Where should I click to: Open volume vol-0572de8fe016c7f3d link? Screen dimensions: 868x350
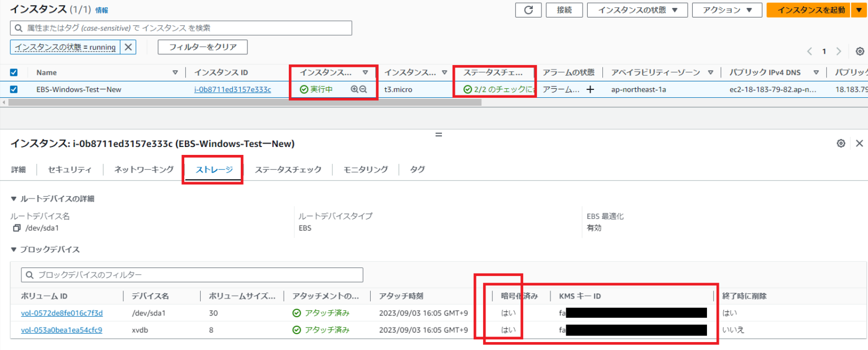pyautogui.click(x=62, y=313)
